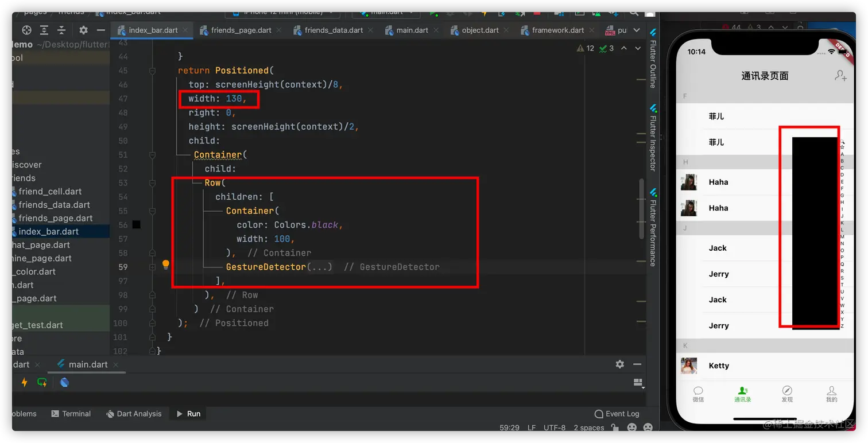This screenshot has height=443, width=868.
Task: Open the Terminal tool window tab
Action: (71, 414)
